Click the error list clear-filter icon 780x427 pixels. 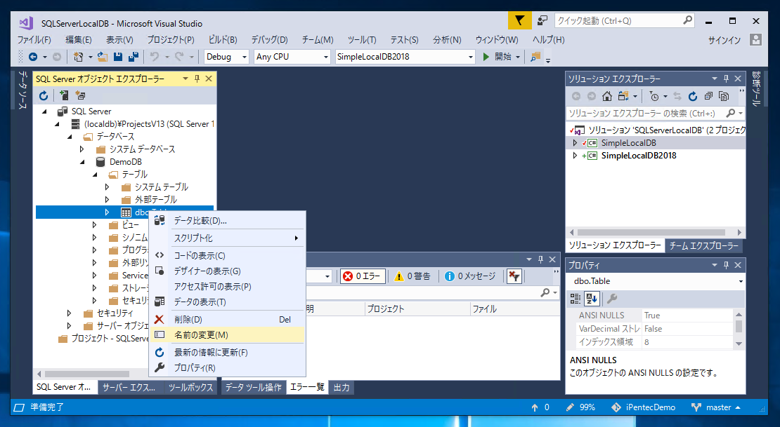tap(514, 276)
